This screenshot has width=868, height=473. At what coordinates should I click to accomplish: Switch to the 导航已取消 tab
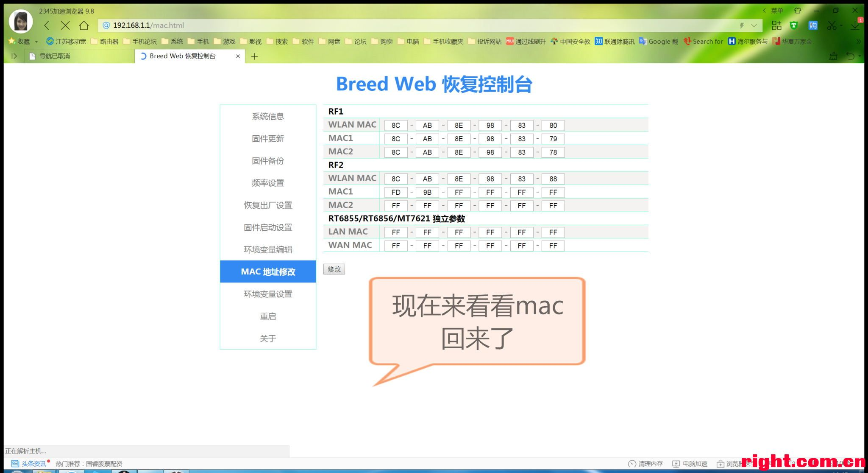[x=55, y=56]
